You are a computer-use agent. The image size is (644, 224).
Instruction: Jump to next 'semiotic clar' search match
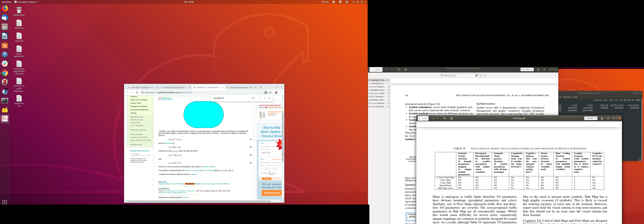(484, 75)
